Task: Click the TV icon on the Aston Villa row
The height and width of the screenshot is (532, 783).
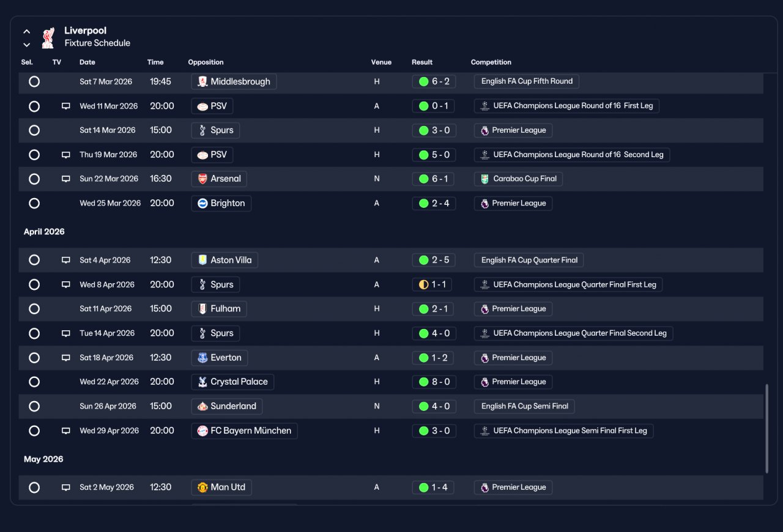Action: click(66, 260)
